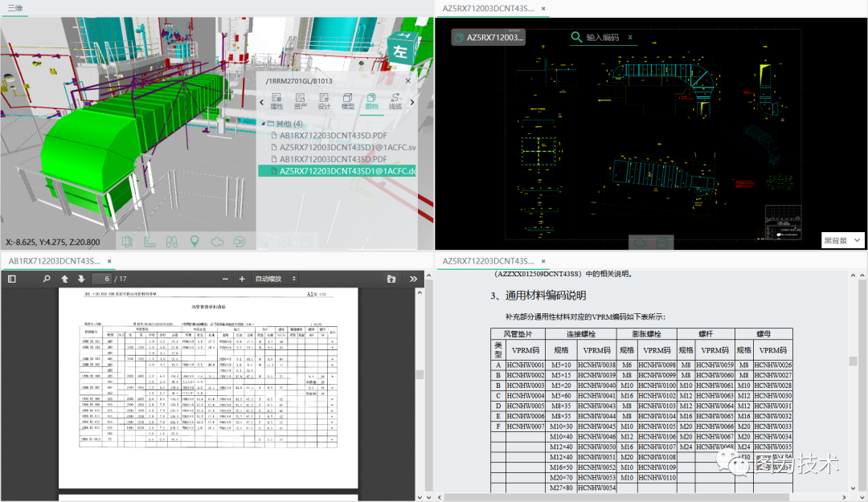Go to next PDF page
Viewport: 868px width, 502px height.
[x=81, y=279]
